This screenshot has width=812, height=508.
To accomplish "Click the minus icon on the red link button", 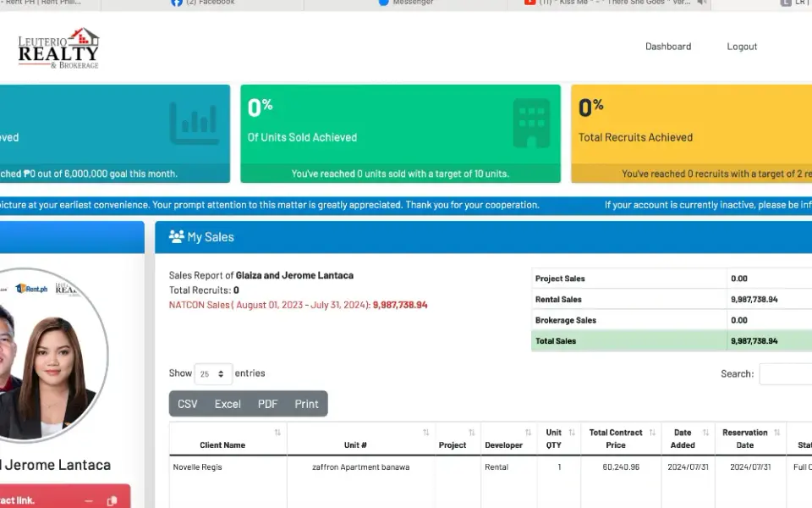I will click(89, 500).
